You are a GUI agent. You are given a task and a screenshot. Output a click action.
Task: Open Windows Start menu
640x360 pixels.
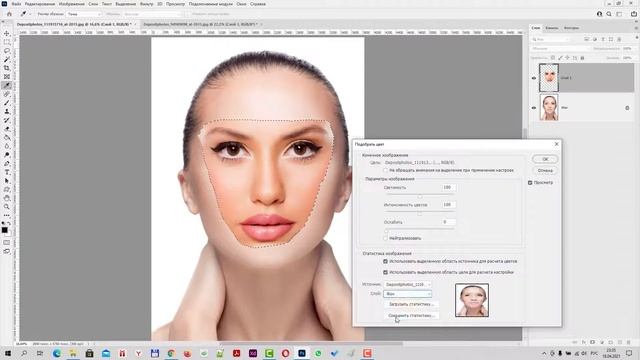(7, 353)
